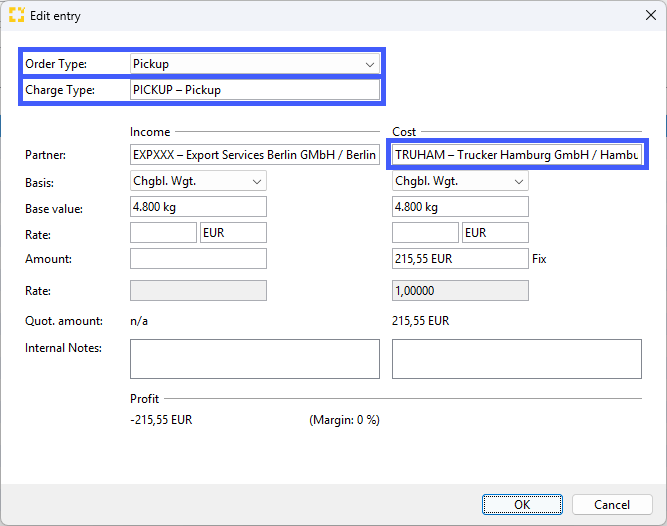The width and height of the screenshot is (667, 526).
Task: Click the Income Rate currency field EUR
Action: tap(234, 233)
